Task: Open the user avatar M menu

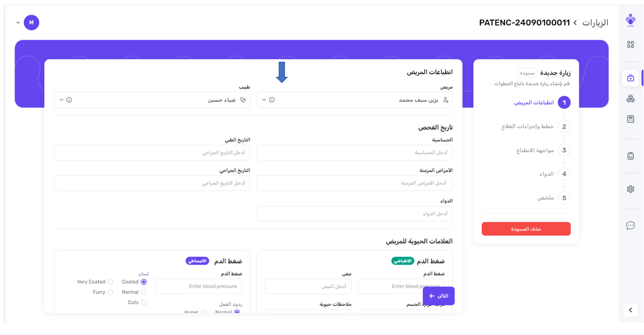Action: point(31,22)
